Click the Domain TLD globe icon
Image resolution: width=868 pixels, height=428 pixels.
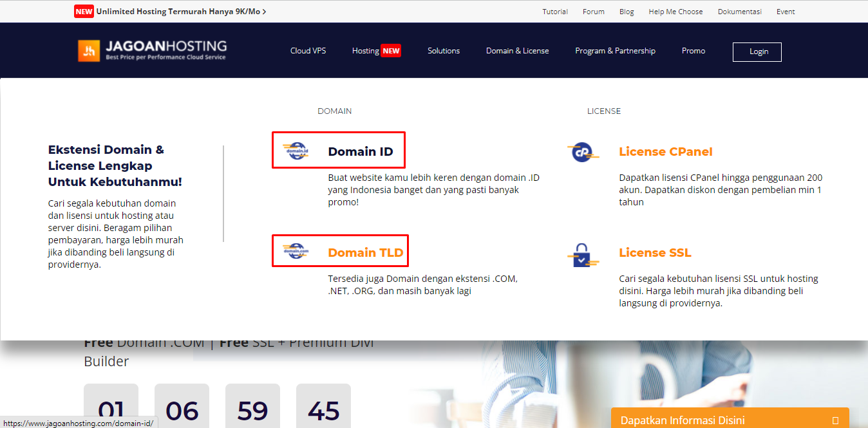click(297, 252)
